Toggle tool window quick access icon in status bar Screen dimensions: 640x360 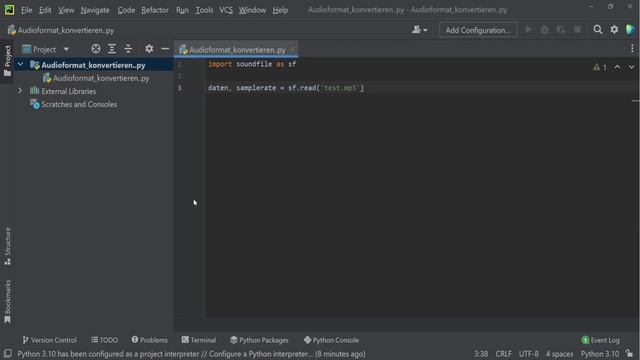point(7,353)
